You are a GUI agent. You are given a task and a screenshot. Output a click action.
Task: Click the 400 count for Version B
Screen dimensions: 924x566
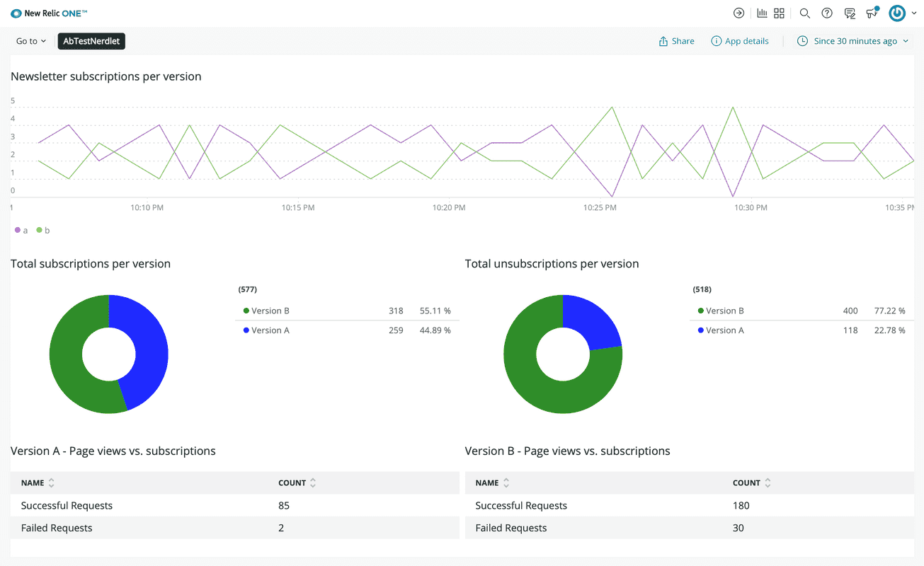pos(850,311)
